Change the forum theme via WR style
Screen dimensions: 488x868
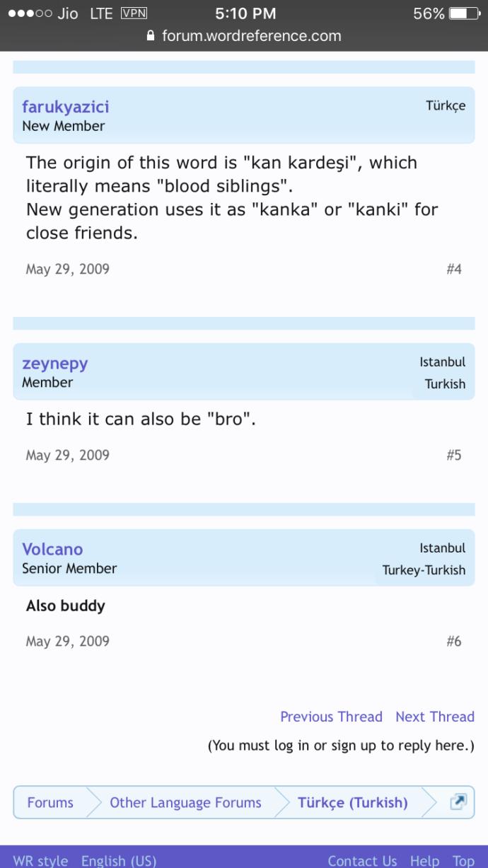40,860
